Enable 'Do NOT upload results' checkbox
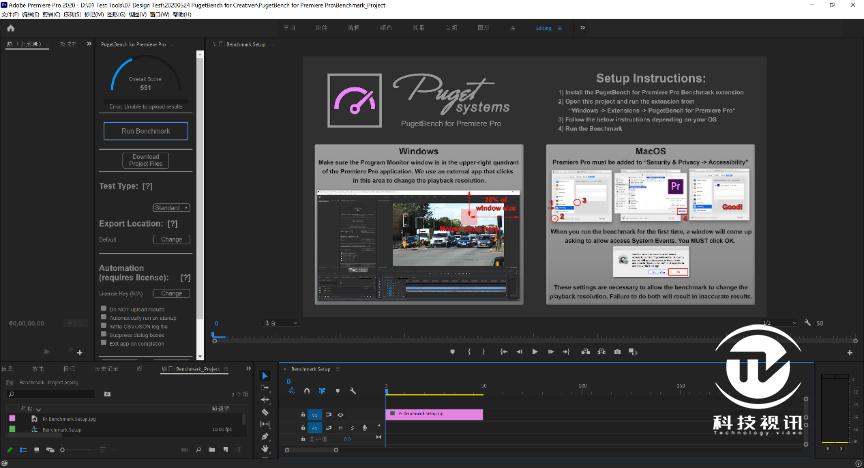Viewport: 864px width, 468px height. 103,309
